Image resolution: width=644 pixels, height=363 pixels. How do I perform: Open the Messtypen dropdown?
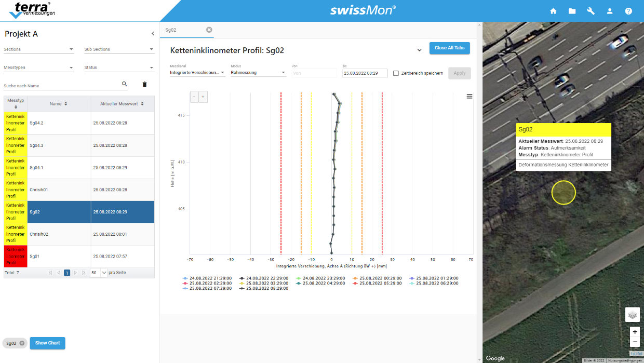[x=39, y=68]
